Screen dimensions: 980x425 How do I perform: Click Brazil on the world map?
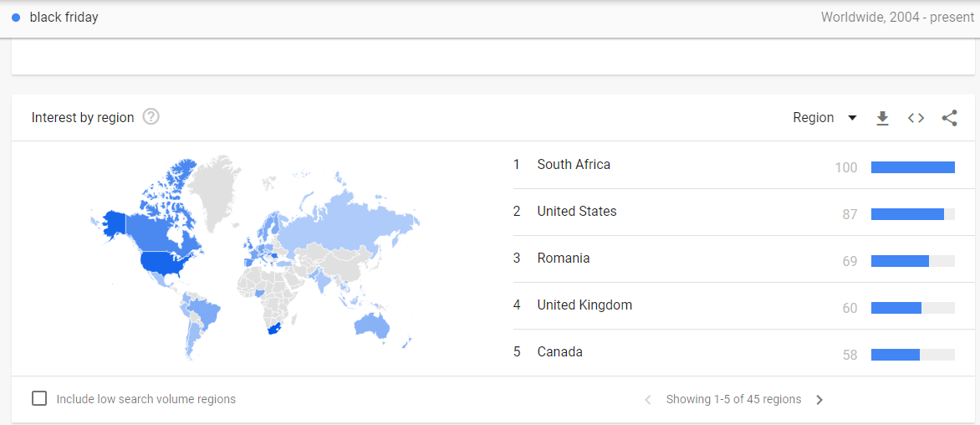click(x=206, y=312)
